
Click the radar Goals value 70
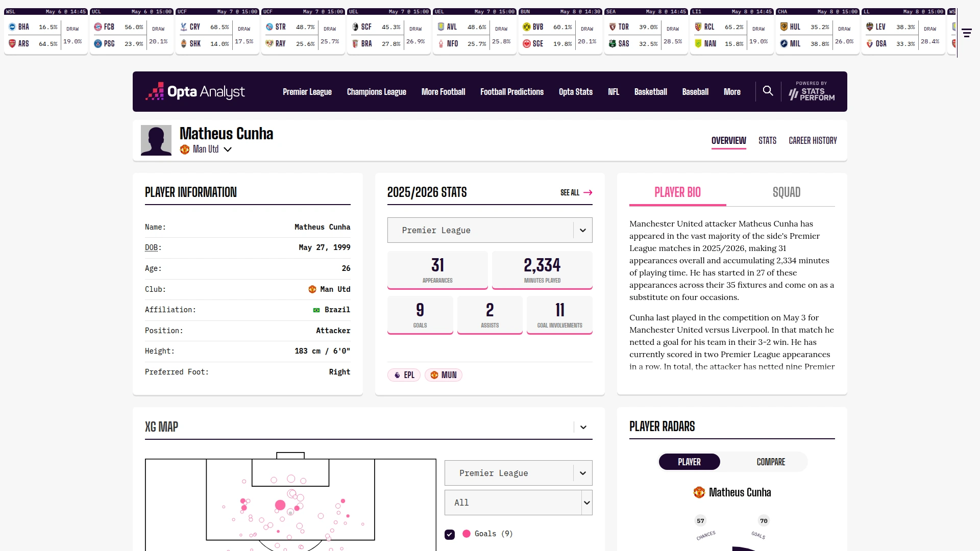click(x=764, y=521)
